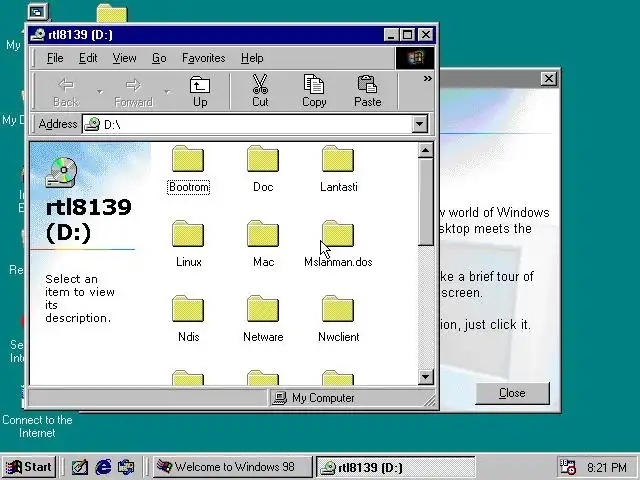The height and width of the screenshot is (480, 640).
Task: Click the Windows logo throbber icon
Action: 415,58
